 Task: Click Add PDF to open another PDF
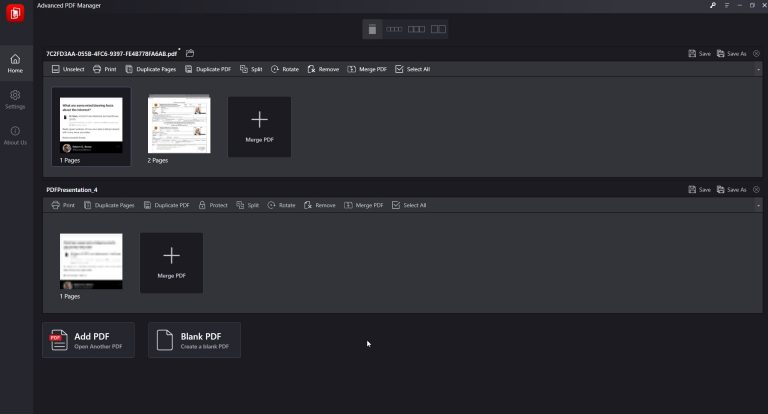88,340
